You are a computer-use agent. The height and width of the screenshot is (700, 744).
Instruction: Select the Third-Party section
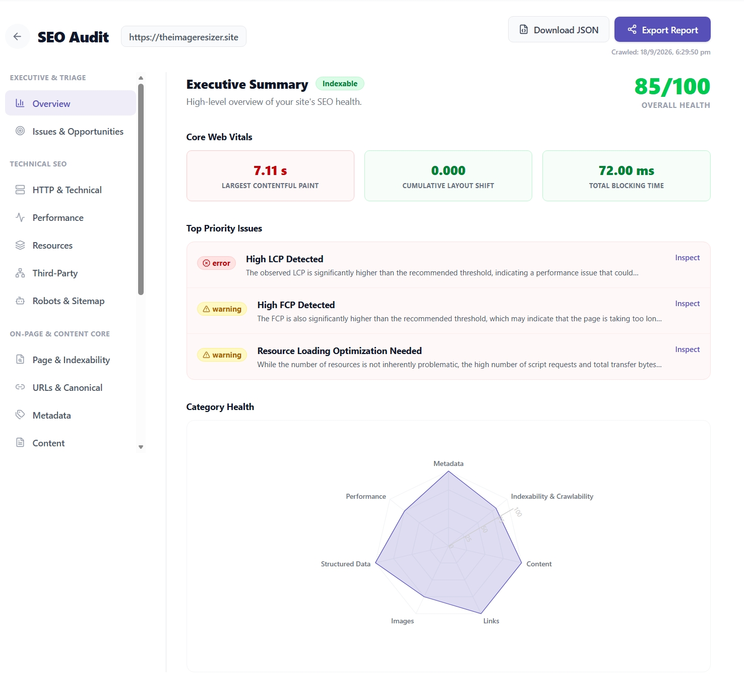tap(71, 273)
